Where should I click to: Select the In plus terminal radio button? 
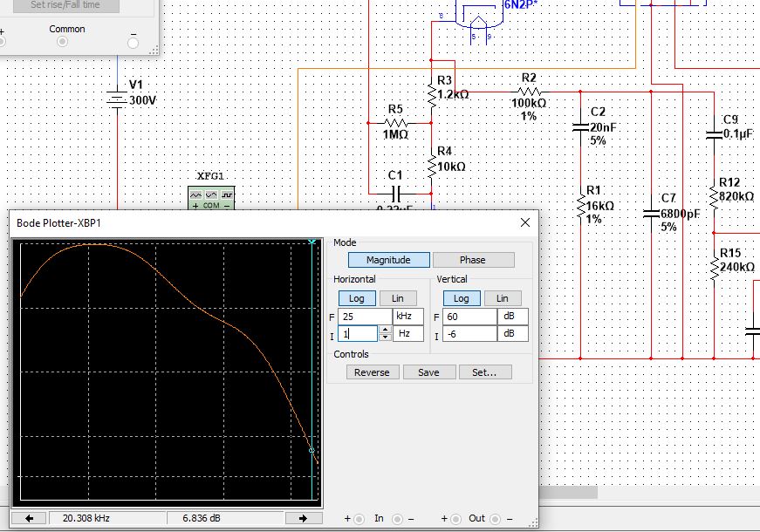pos(359,519)
